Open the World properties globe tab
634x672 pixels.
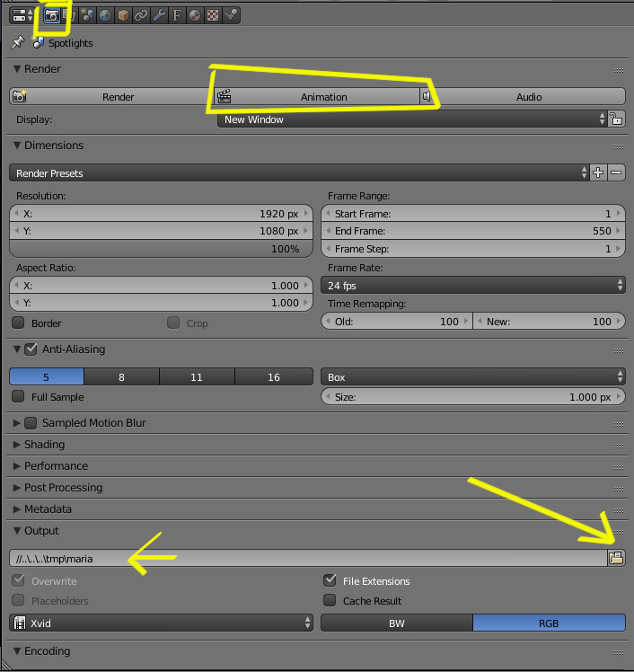click(105, 15)
